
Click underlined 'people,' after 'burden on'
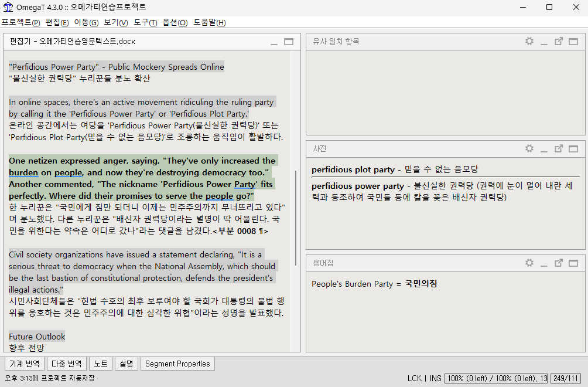coord(69,172)
